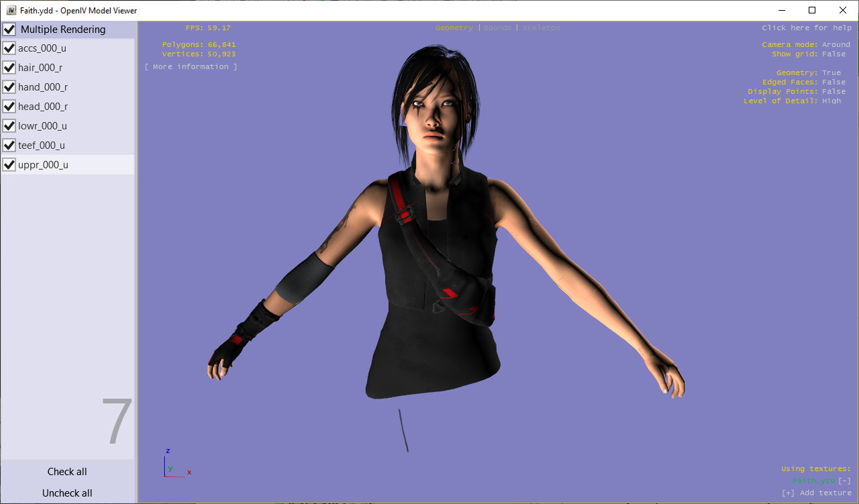Uncheck the teef_000_u model checkbox
The width and height of the screenshot is (859, 504).
click(9, 145)
